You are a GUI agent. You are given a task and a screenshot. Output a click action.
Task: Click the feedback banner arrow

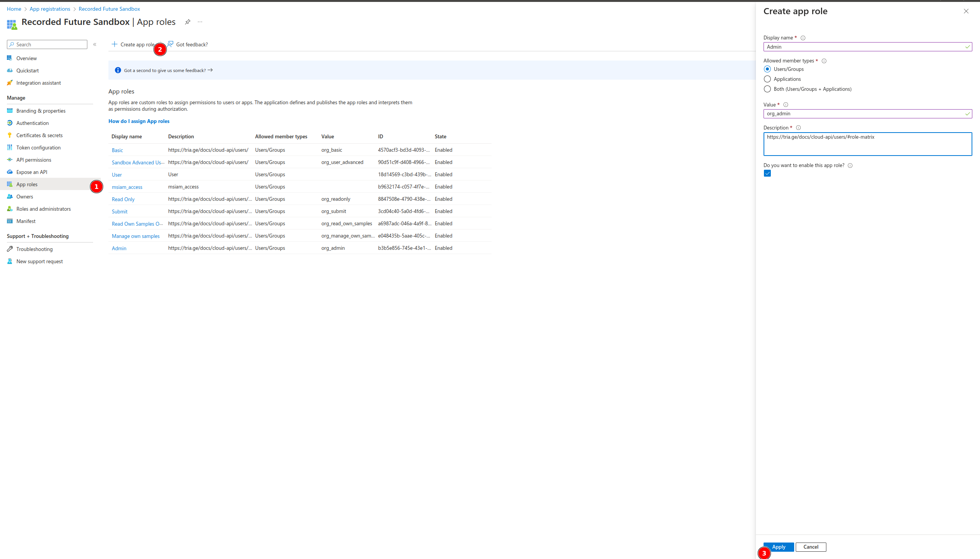(x=210, y=70)
